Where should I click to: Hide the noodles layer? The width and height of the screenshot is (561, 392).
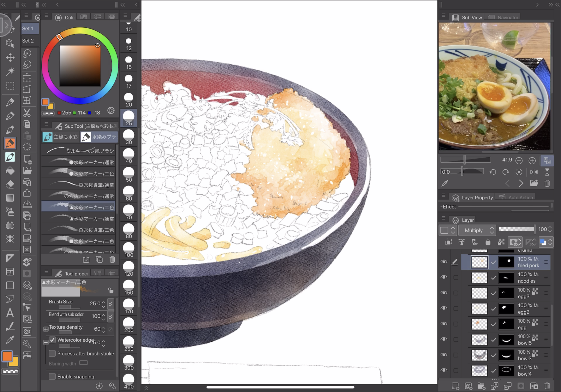(x=444, y=277)
